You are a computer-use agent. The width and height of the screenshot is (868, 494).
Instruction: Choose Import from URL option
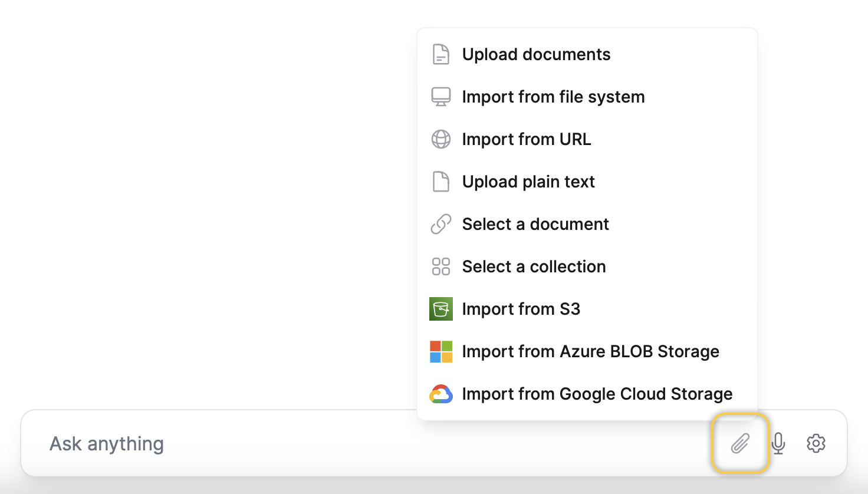coord(587,139)
